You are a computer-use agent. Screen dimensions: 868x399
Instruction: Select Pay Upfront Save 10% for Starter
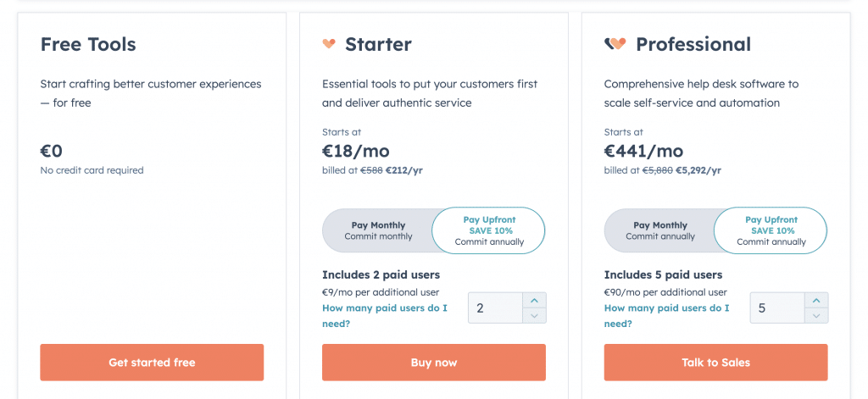[x=489, y=230]
